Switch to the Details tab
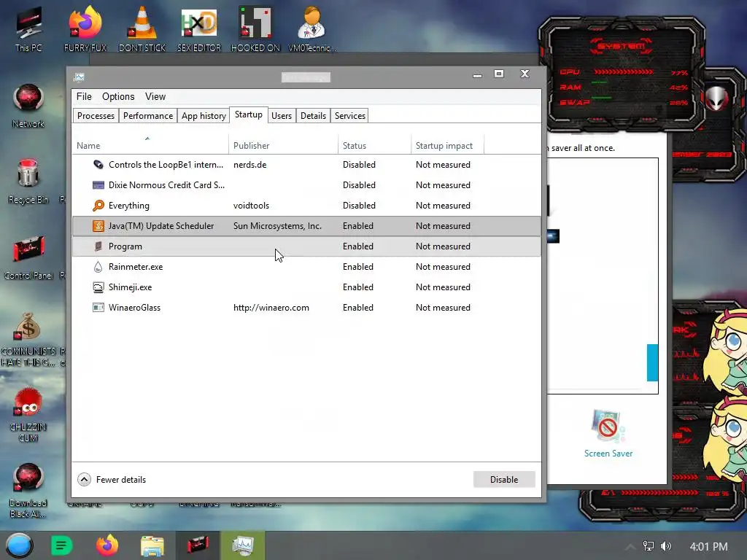Viewport: 747px width, 560px height. [314, 116]
